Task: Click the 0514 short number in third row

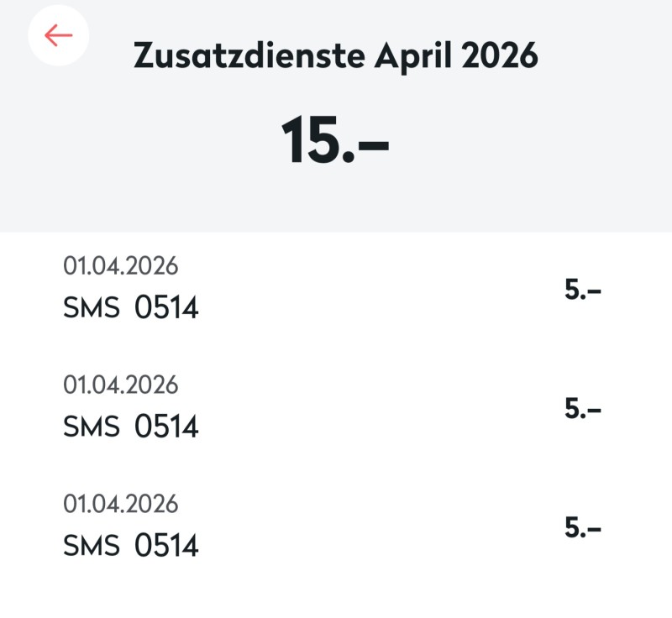Action: pyautogui.click(x=166, y=546)
